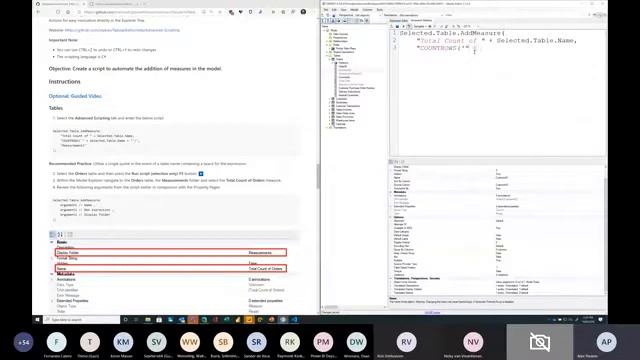Switch to the Advanced Scripting tab

click(421, 20)
